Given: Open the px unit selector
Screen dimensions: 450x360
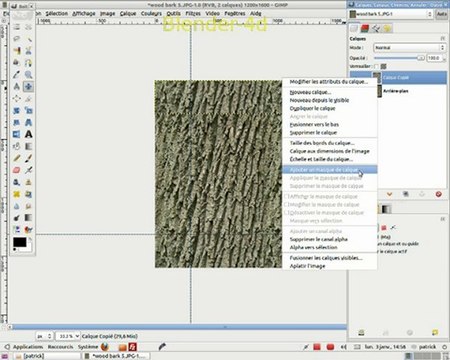Looking at the screenshot, I should pyautogui.click(x=44, y=336).
